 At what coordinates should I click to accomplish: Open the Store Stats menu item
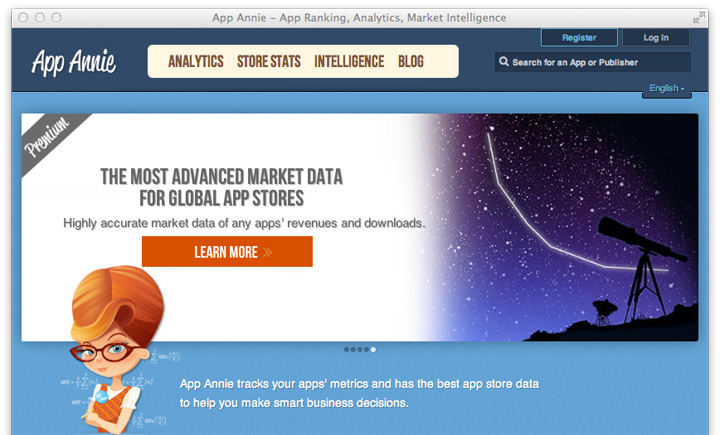pyautogui.click(x=269, y=62)
